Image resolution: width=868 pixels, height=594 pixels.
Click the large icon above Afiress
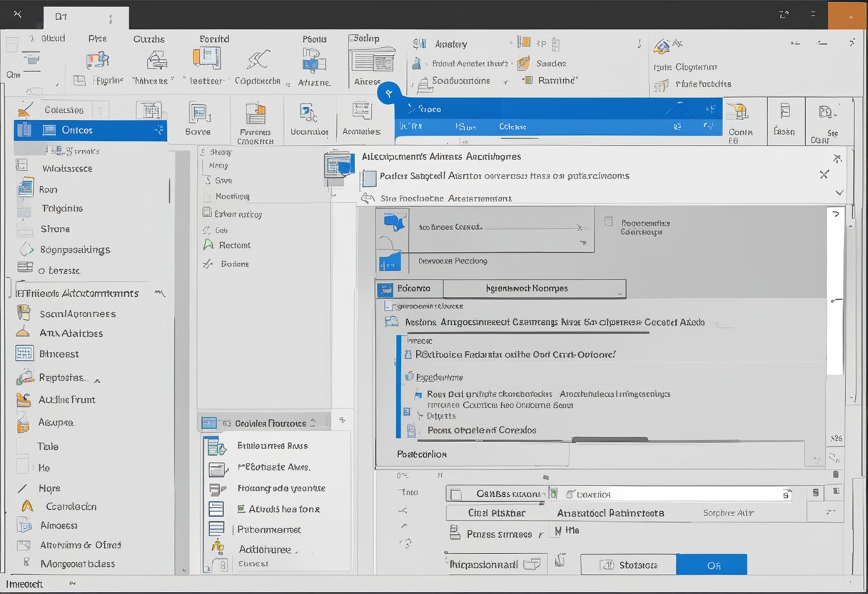(372, 61)
